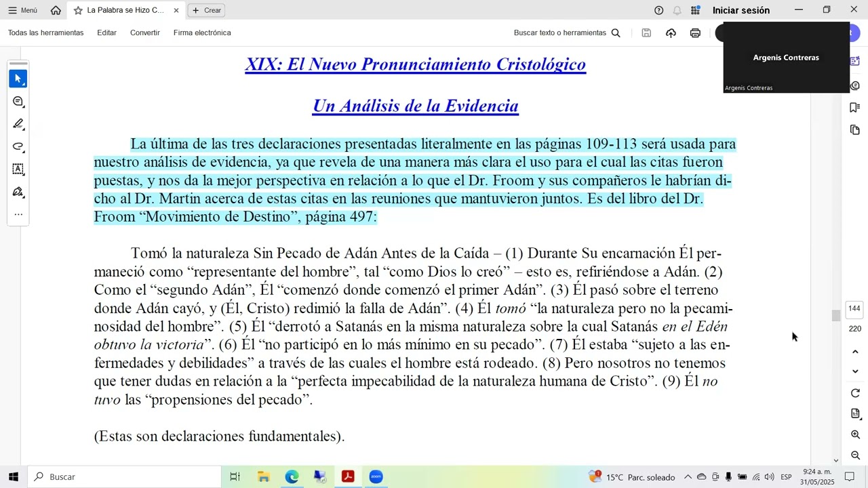Open Firma electrónica
The width and height of the screenshot is (868, 488).
202,33
